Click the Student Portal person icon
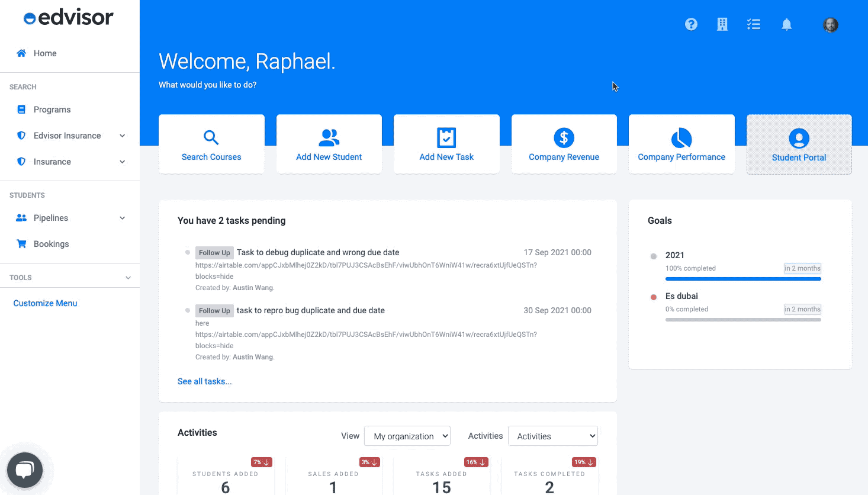Image resolution: width=868 pixels, height=495 pixels. point(799,139)
